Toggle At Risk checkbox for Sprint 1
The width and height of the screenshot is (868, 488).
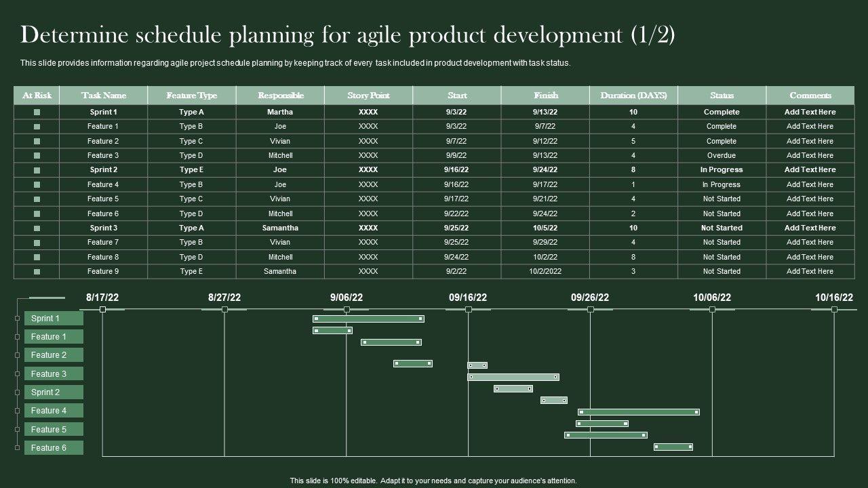pyautogui.click(x=37, y=112)
